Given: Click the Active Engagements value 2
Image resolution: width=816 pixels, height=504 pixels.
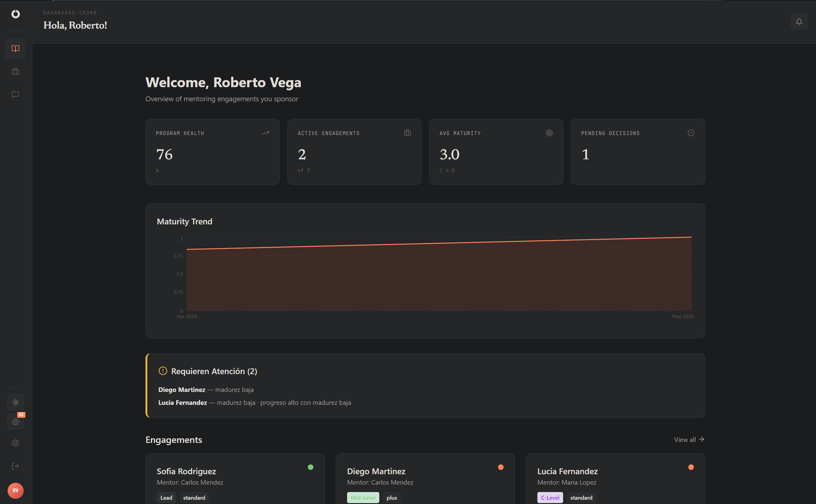Looking at the screenshot, I should pos(302,154).
